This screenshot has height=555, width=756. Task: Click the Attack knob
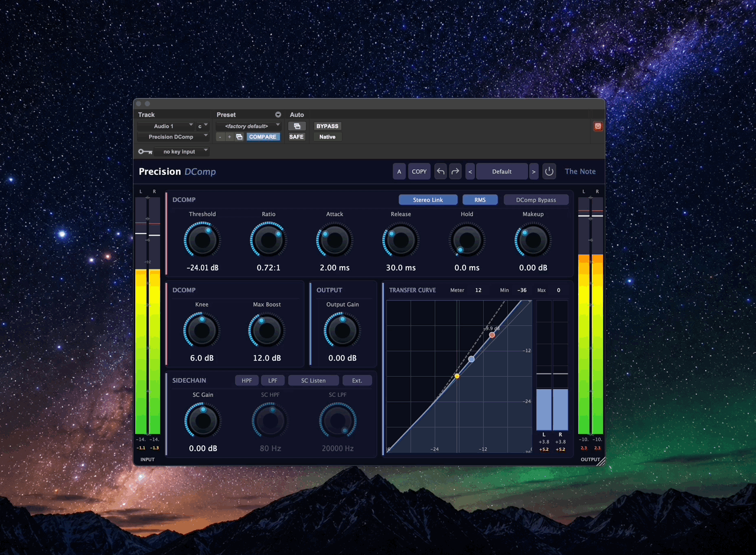click(335, 240)
